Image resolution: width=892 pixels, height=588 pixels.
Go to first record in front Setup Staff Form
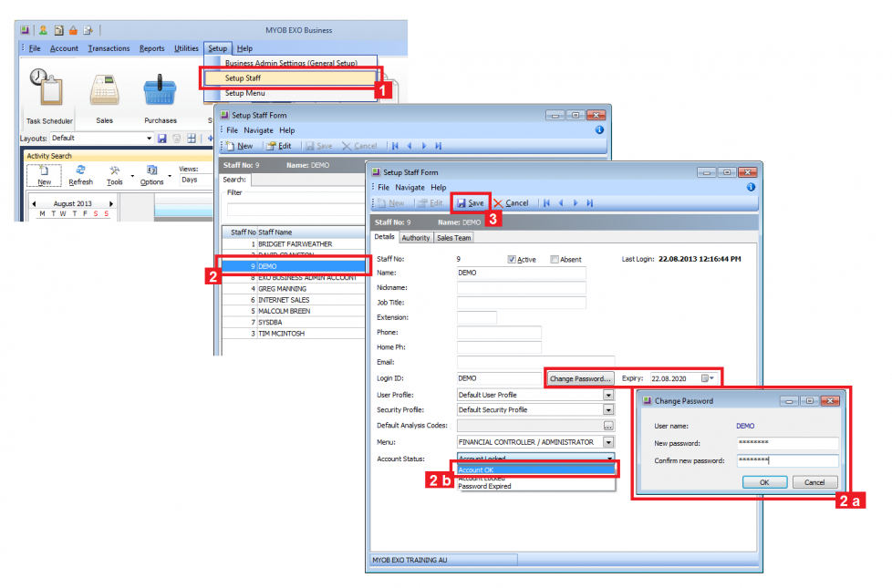546,203
